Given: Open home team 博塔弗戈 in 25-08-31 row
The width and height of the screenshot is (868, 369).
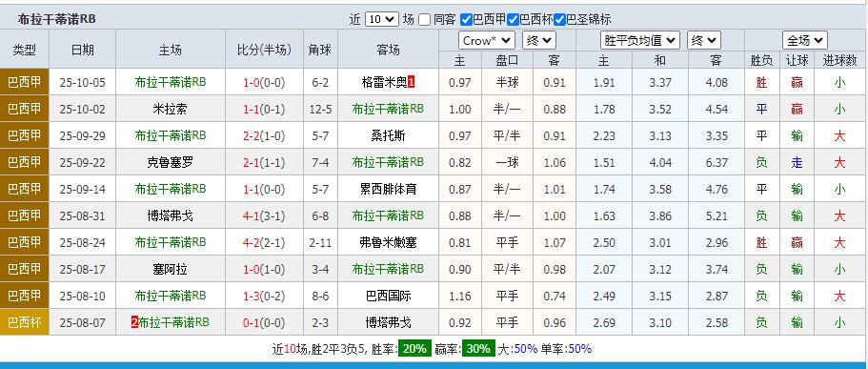Looking at the screenshot, I should (x=170, y=215).
